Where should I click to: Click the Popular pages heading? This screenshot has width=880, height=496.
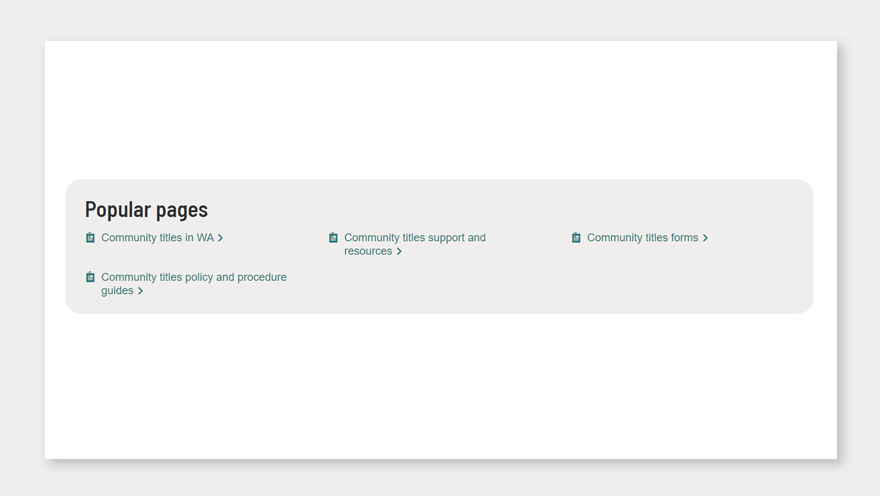point(146,210)
